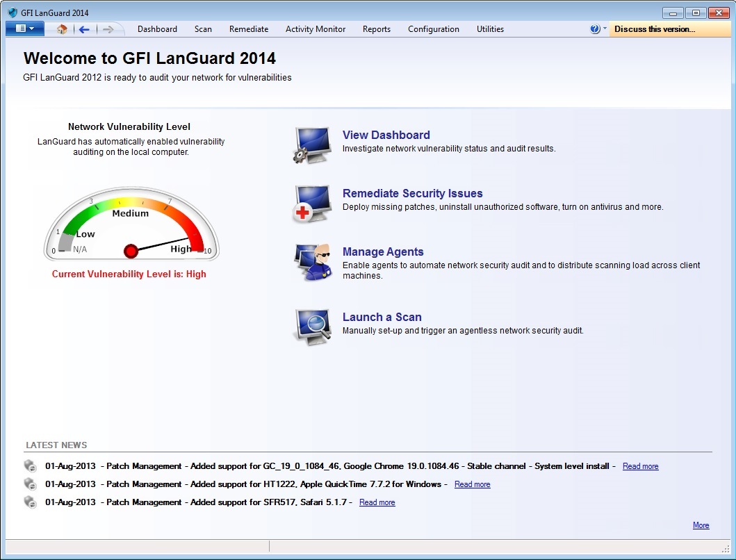The height and width of the screenshot is (560, 736).
Task: Click the GFI LanGuard shield title icon
Action: pyautogui.click(x=13, y=13)
